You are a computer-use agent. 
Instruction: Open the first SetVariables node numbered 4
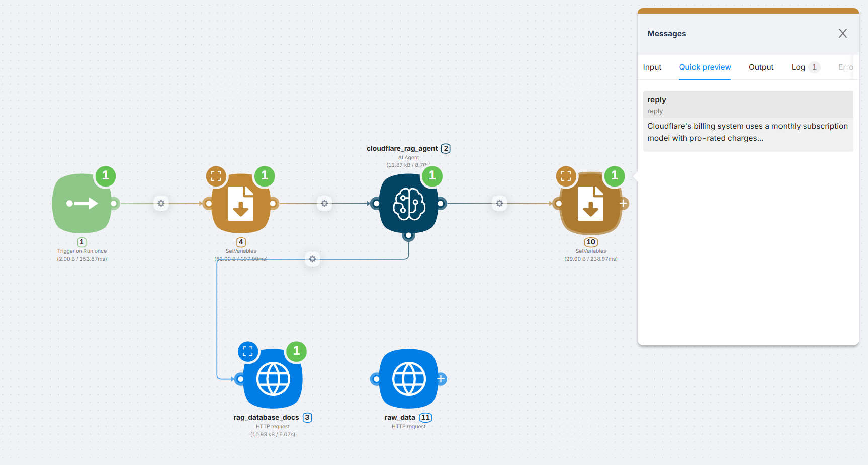tap(241, 204)
